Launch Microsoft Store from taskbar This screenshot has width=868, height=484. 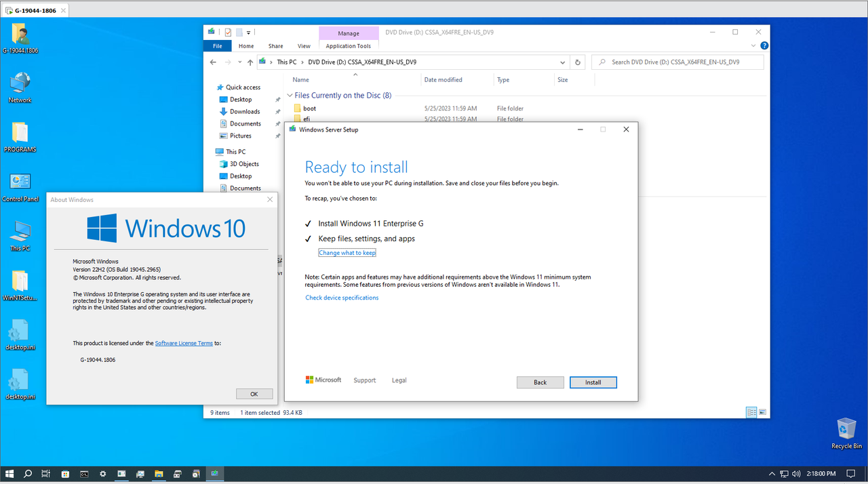[65, 474]
